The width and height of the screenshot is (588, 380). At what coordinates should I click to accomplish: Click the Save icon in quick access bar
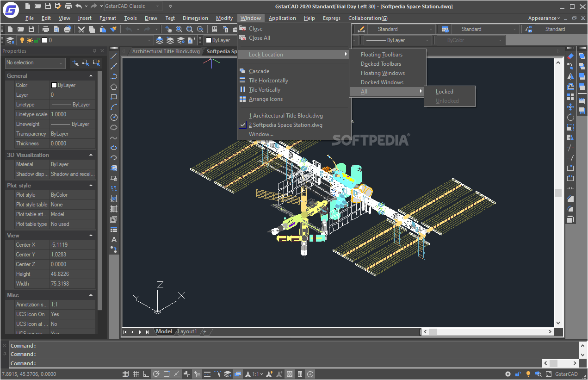click(x=48, y=6)
